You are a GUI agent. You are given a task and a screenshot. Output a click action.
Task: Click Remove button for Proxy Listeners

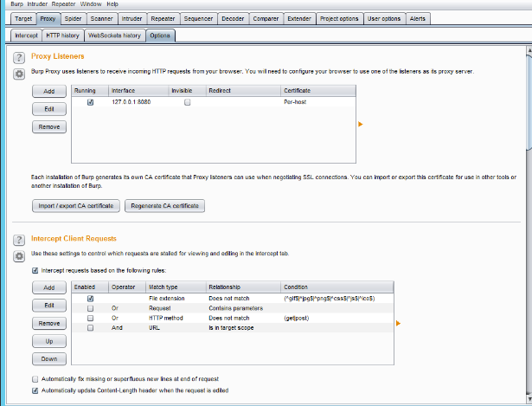[49, 127]
